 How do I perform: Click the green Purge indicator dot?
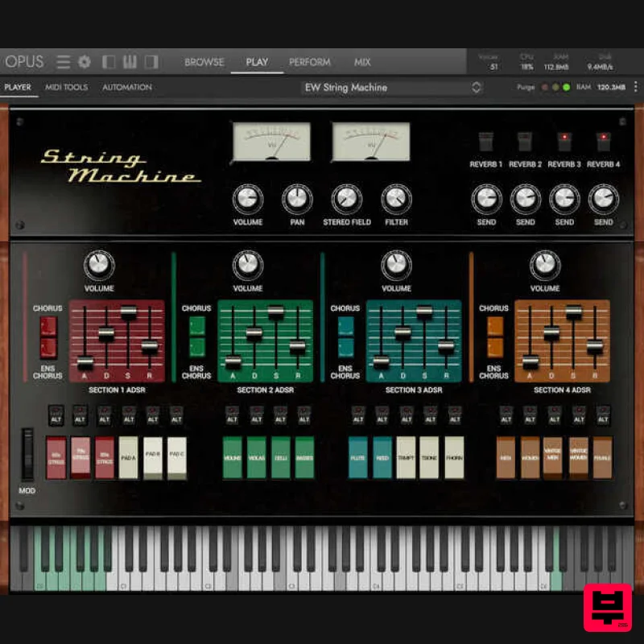[567, 87]
